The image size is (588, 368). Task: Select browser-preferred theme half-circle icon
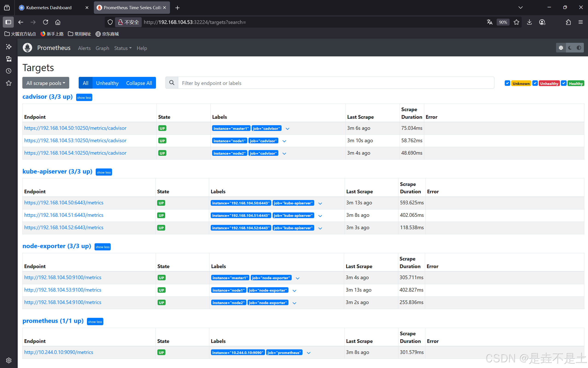pyautogui.click(x=579, y=48)
